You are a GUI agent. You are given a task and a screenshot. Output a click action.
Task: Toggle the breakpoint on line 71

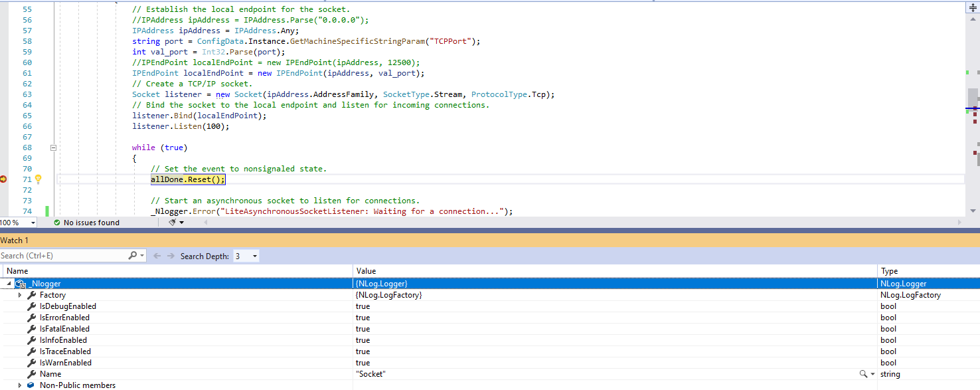[x=3, y=179]
